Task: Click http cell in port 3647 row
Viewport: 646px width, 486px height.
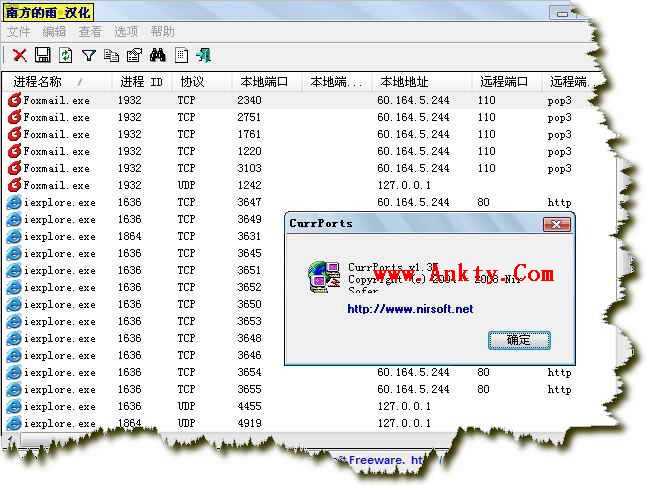Action: [x=559, y=202]
